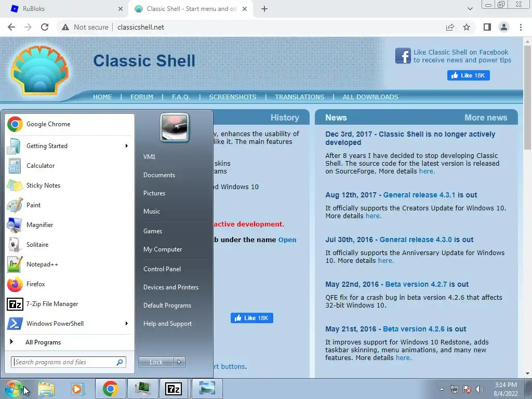Viewport: 532px width, 399px height.
Task: Open Beta version 4.2.7 link
Action: (416, 284)
